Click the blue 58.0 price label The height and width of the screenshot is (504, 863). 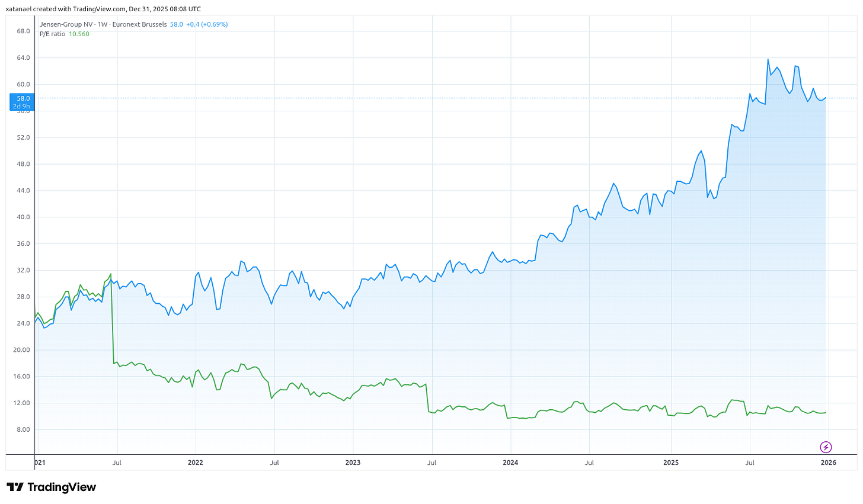tap(23, 102)
